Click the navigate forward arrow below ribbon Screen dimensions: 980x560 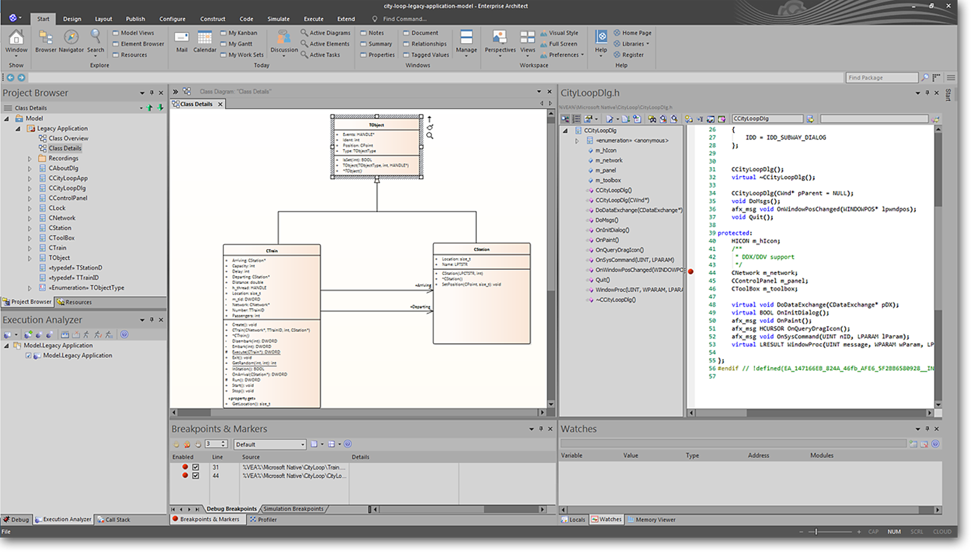point(22,77)
